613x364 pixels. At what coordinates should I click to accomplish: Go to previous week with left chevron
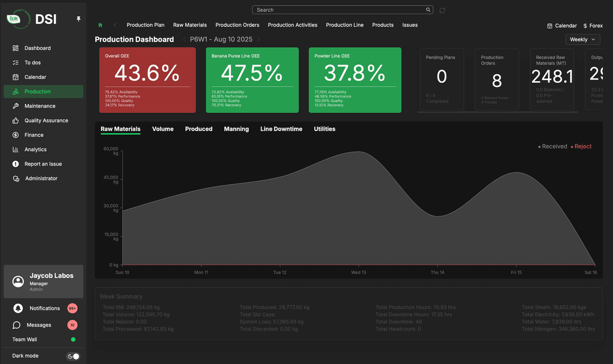(184, 40)
